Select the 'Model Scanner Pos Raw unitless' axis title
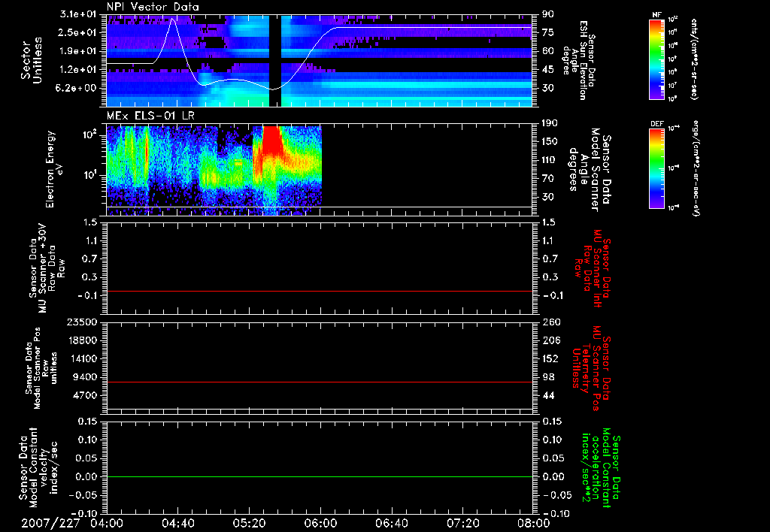The height and width of the screenshot is (532, 770). [x=41, y=368]
